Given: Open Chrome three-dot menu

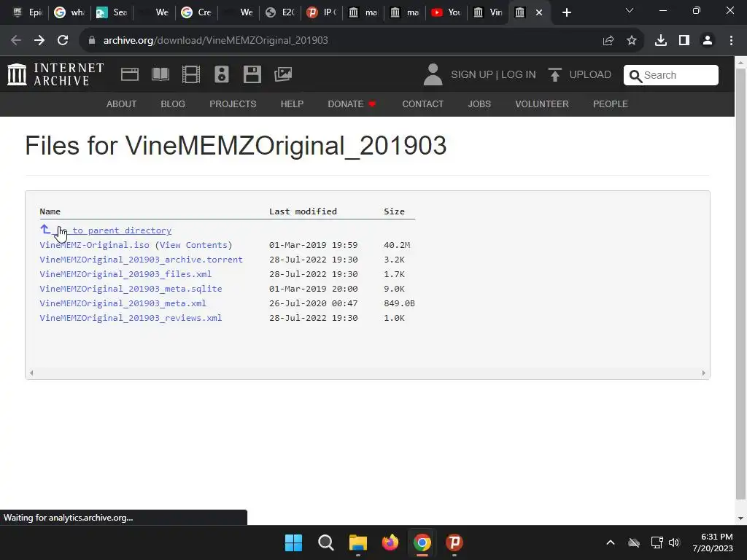Looking at the screenshot, I should coord(731,41).
